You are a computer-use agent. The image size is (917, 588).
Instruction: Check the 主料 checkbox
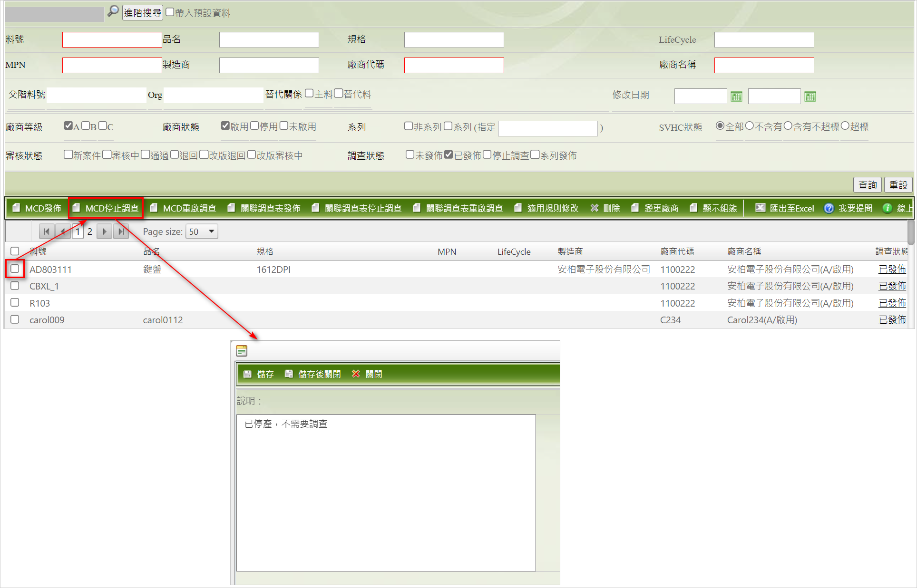(309, 93)
